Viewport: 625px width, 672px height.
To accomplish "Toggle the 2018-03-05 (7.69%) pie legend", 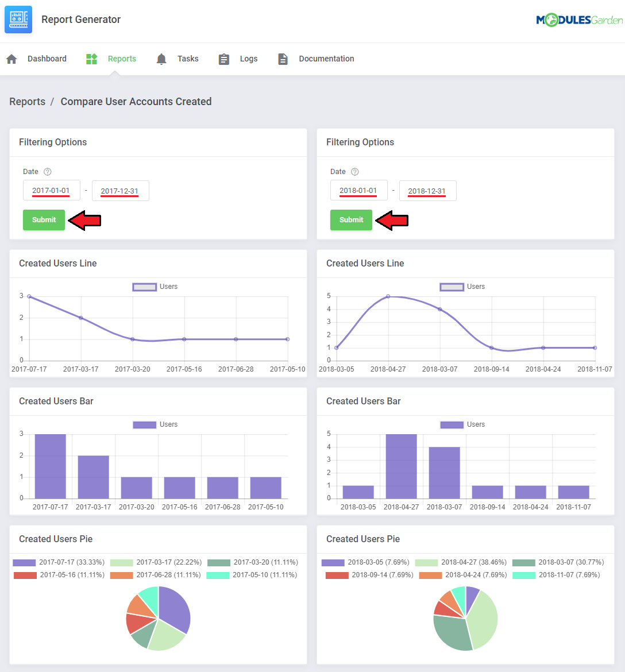I will tap(366, 562).
